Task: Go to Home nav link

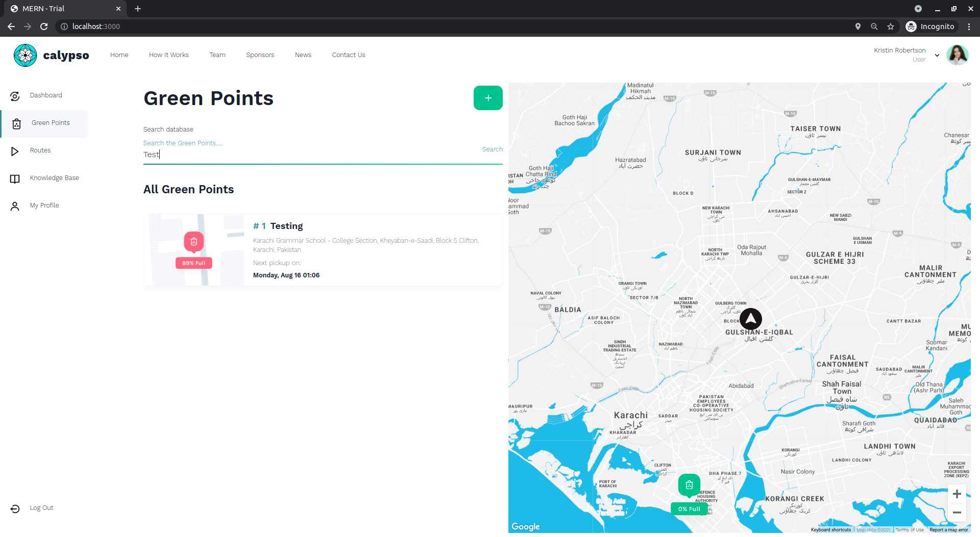Action: click(119, 55)
